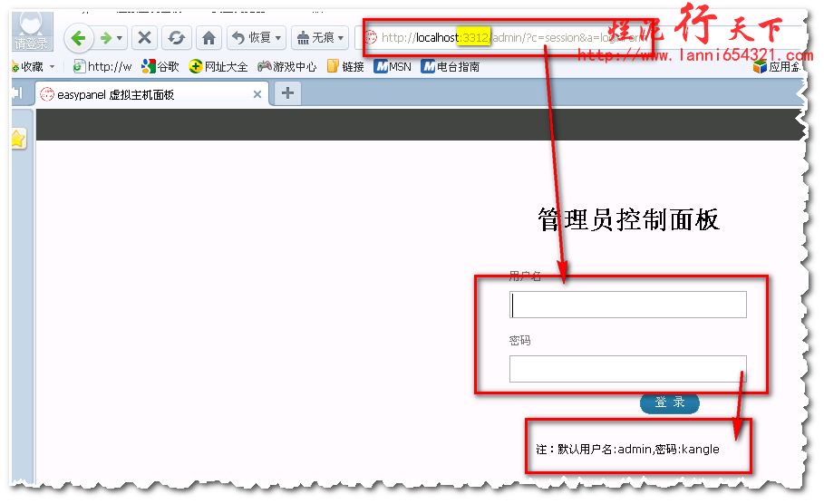Expand the 恢复 dropdown arrow
The width and height of the screenshot is (824, 504).
coord(278,38)
